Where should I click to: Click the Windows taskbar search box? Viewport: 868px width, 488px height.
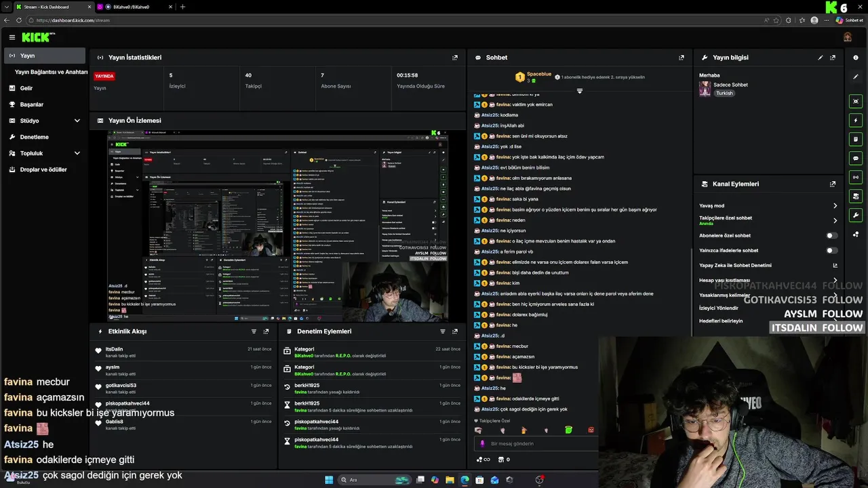point(375,480)
